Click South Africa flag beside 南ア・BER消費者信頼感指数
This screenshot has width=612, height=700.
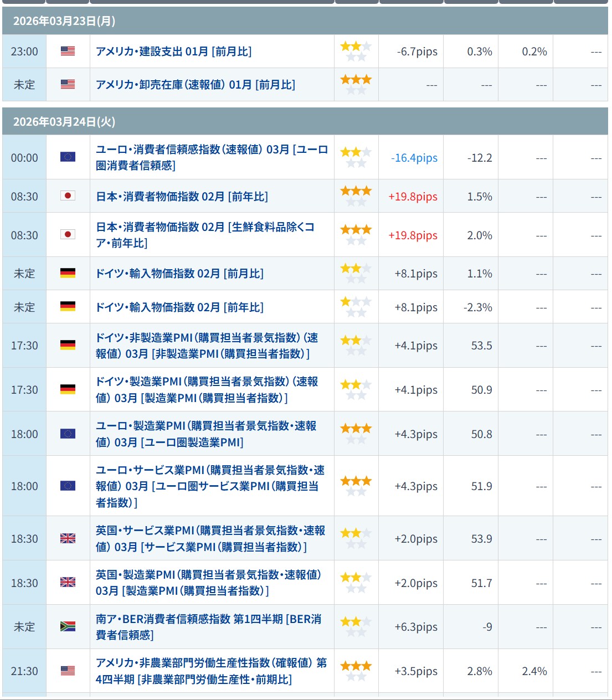[x=68, y=626]
